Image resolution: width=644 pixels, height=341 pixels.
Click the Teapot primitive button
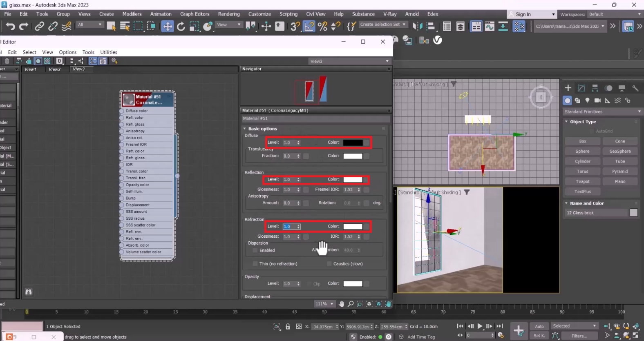pyautogui.click(x=582, y=181)
